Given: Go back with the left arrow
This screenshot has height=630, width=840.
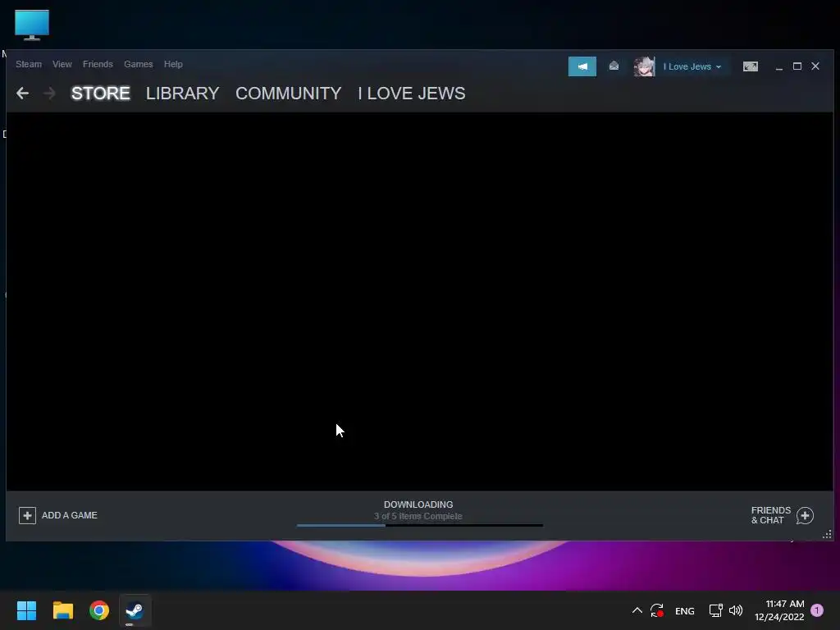Looking at the screenshot, I should 22,94.
